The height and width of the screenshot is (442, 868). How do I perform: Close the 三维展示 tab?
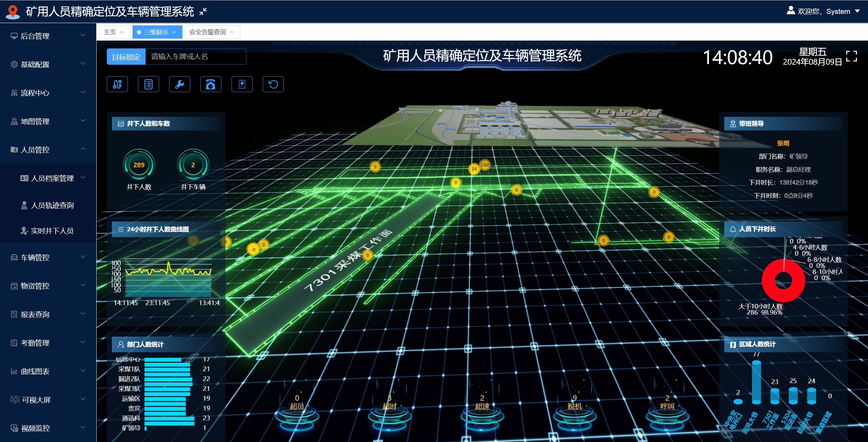[174, 32]
